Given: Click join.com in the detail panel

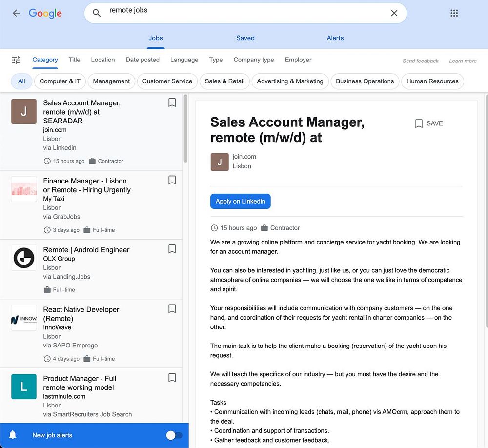Looking at the screenshot, I should point(244,157).
